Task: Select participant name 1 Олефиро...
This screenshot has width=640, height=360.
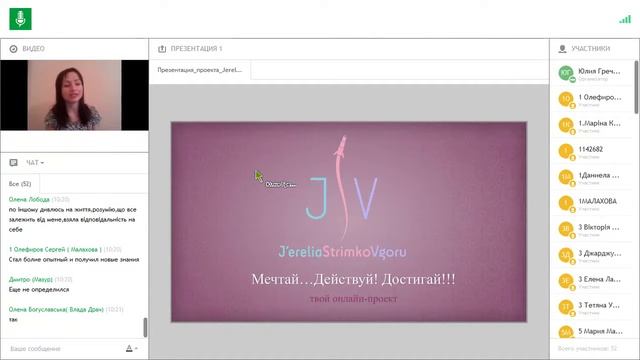Action: tap(600, 97)
